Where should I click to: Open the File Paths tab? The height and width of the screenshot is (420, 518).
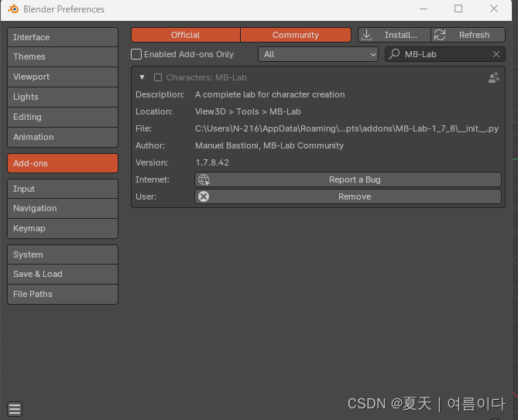63,294
